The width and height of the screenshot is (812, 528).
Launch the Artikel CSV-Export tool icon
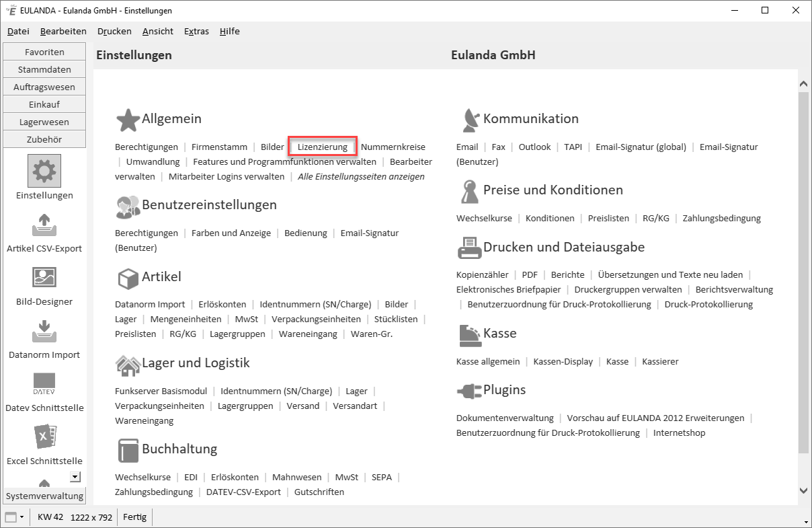click(44, 224)
